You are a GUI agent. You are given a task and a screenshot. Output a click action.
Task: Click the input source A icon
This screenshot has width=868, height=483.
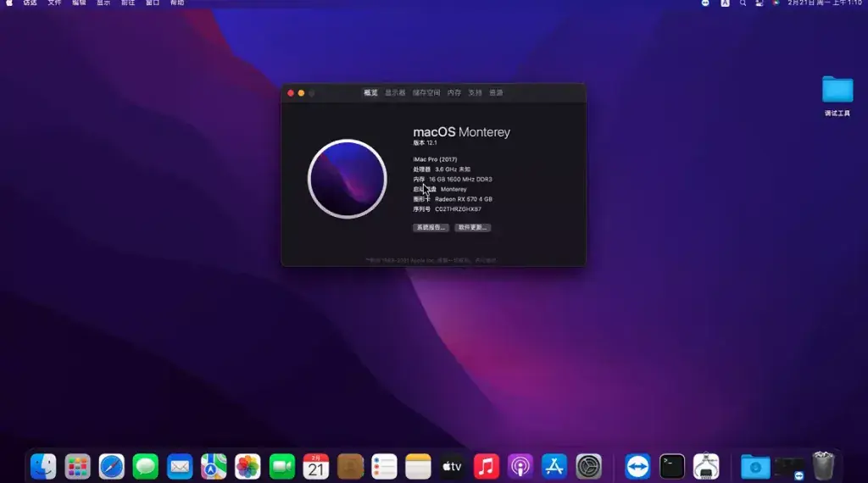tap(725, 3)
